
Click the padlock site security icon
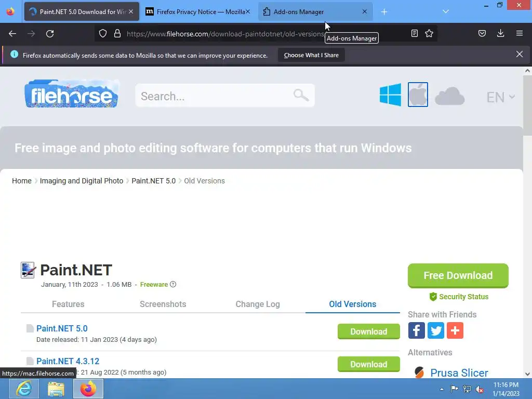point(117,33)
